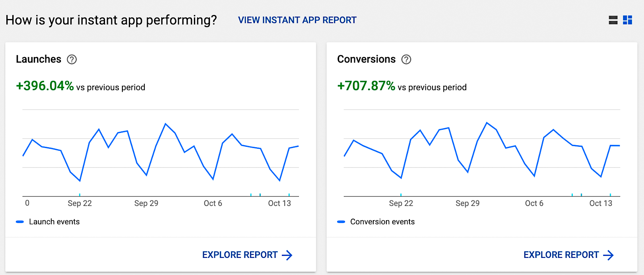Select the +396.04% launches change value
The width and height of the screenshot is (644, 275).
pyautogui.click(x=45, y=86)
